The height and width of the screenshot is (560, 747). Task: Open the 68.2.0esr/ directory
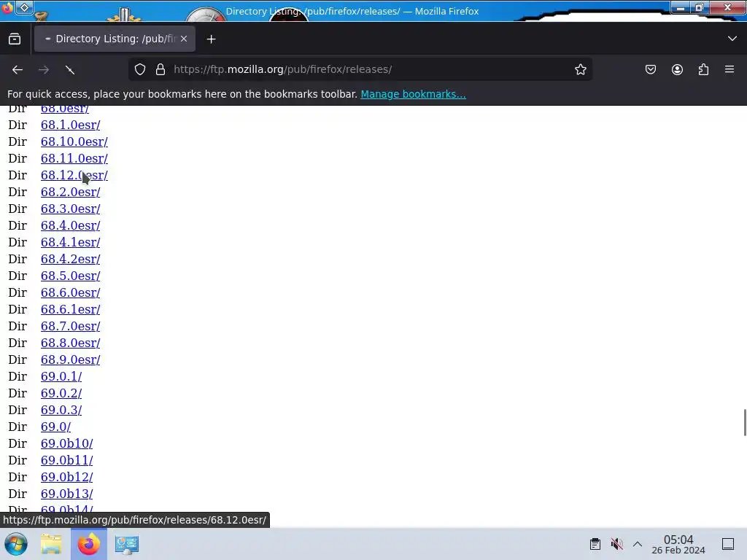pyautogui.click(x=71, y=192)
